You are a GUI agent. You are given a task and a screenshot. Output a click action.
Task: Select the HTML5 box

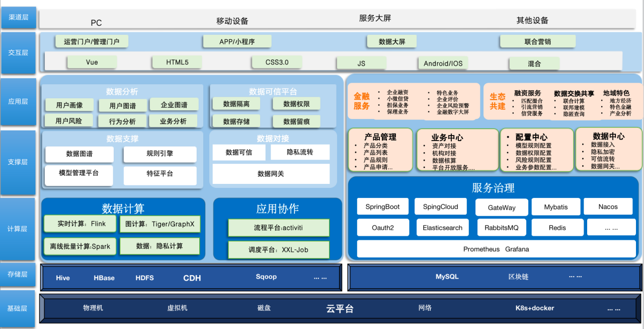(x=177, y=62)
